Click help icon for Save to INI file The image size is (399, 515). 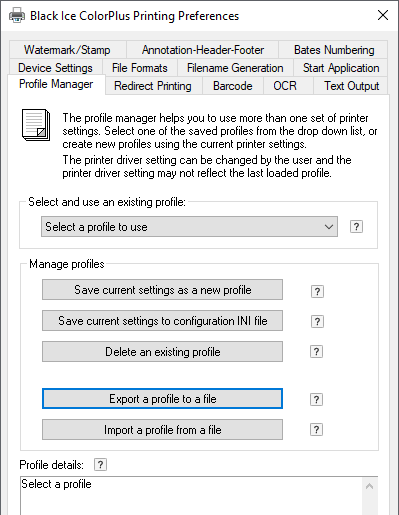coord(317,321)
